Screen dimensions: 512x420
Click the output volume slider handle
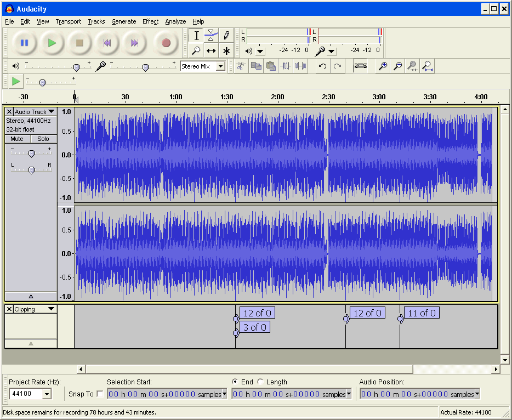[76, 67]
